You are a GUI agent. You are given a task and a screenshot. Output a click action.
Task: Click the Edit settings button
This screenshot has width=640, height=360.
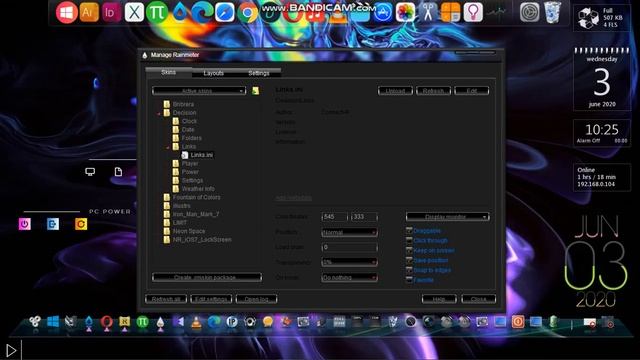click(211, 299)
